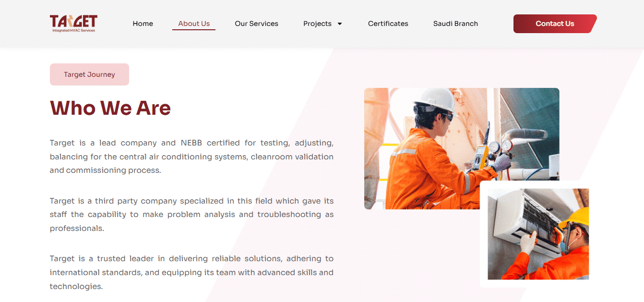Click the third party company paragraph

point(191,214)
